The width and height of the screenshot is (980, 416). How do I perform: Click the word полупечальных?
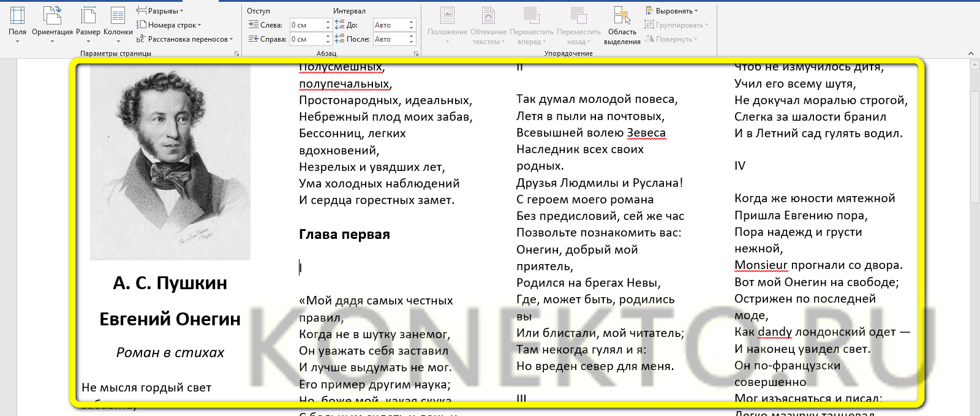pyautogui.click(x=345, y=84)
